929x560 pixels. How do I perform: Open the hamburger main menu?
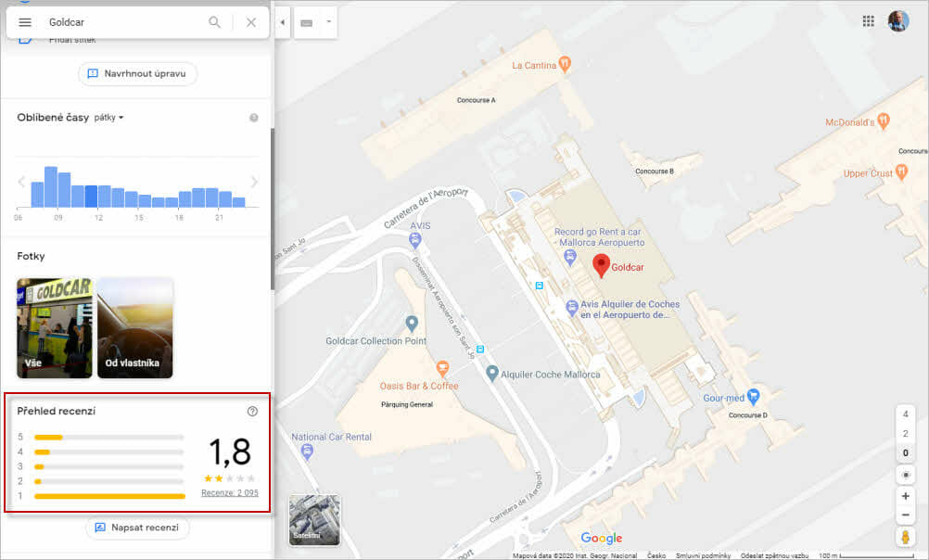(x=25, y=22)
